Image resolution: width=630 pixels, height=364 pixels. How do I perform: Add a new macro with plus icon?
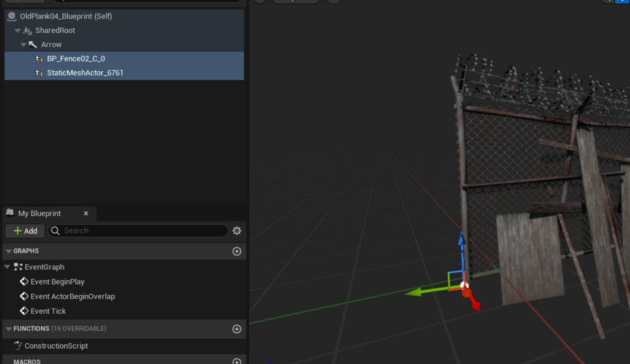237,361
